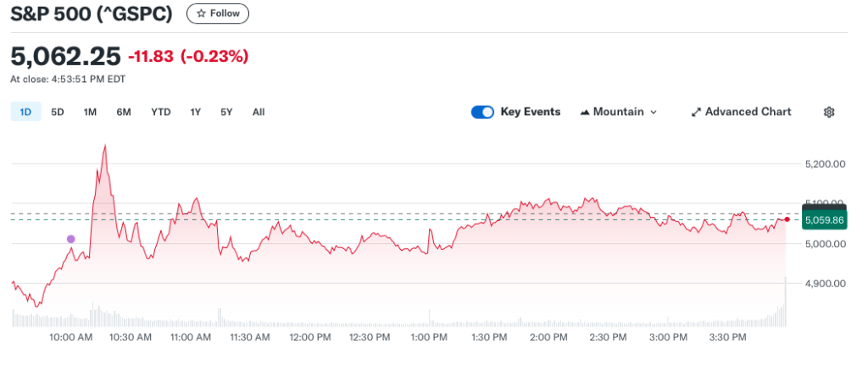Click the 5,062.25 price value
Viewport: 868px width, 371px height.
tap(65, 56)
